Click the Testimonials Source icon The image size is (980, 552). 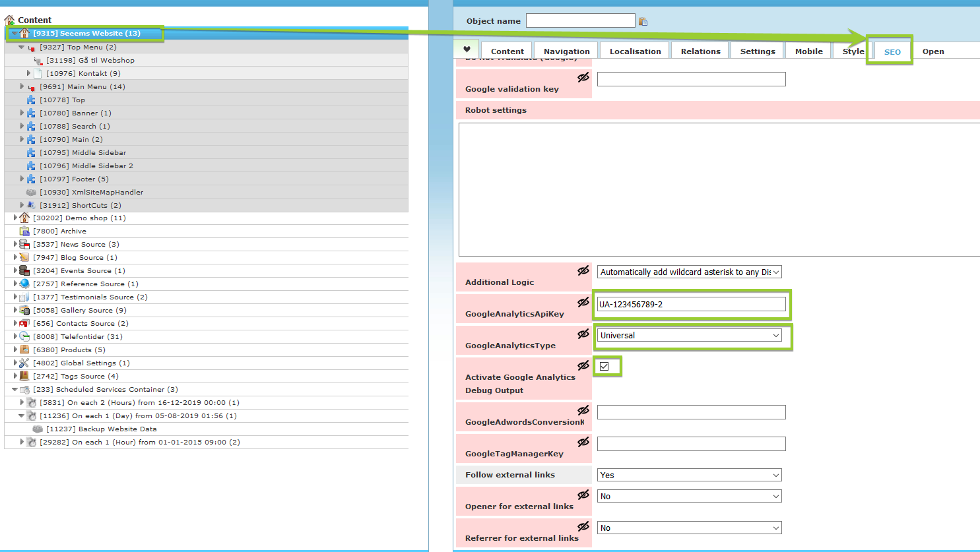click(x=24, y=297)
